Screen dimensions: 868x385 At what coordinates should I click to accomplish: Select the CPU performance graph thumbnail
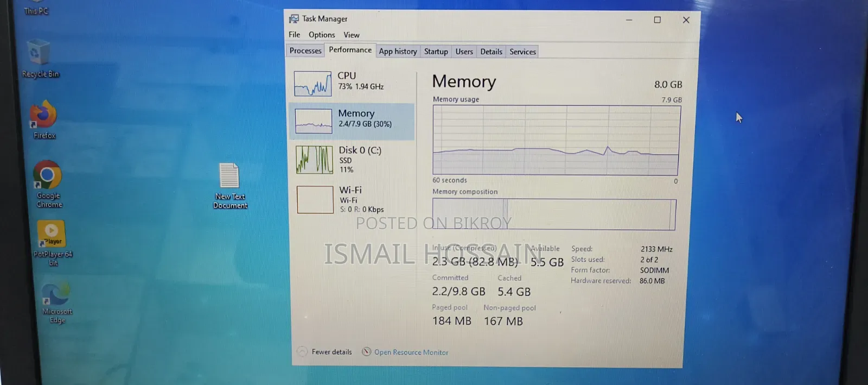[x=313, y=84]
